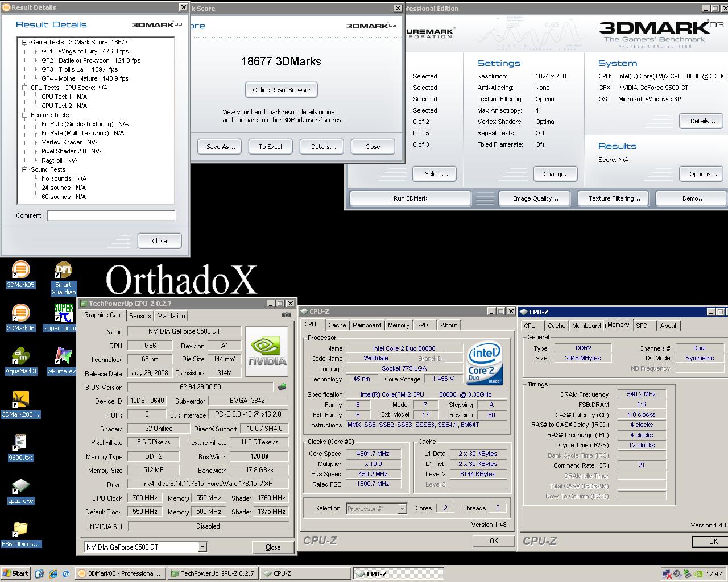Open CPU tab in right CPU-Z window

click(x=530, y=326)
